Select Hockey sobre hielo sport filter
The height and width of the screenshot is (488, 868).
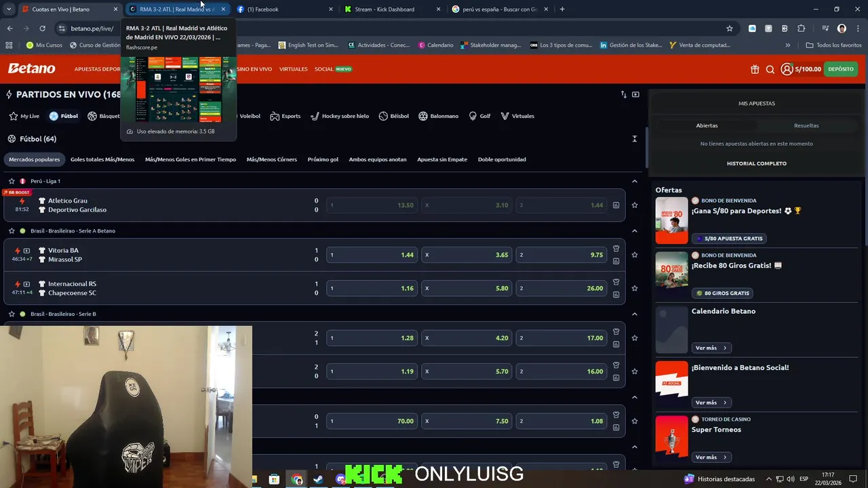[340, 116]
